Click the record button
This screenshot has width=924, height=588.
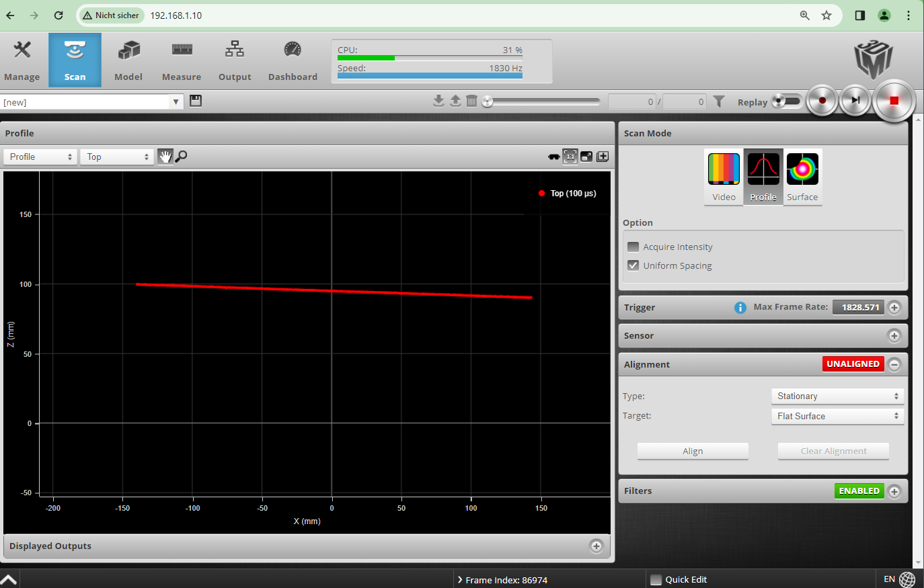(822, 101)
